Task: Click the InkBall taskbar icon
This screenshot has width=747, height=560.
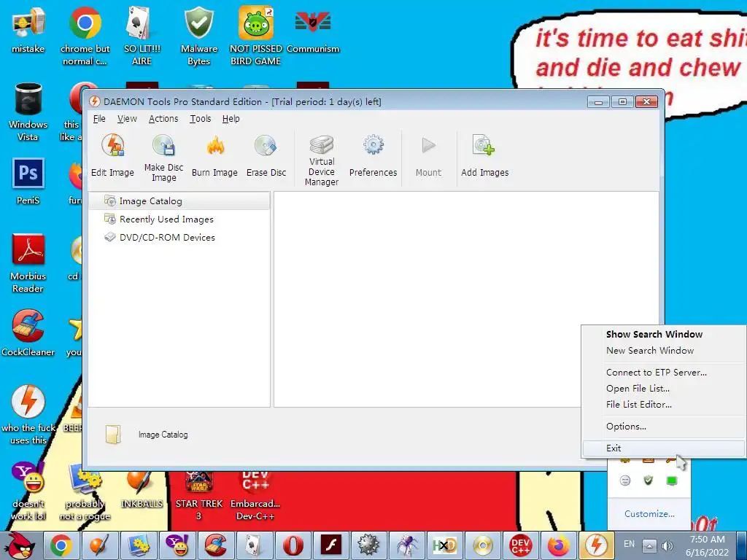Action: click(x=99, y=545)
